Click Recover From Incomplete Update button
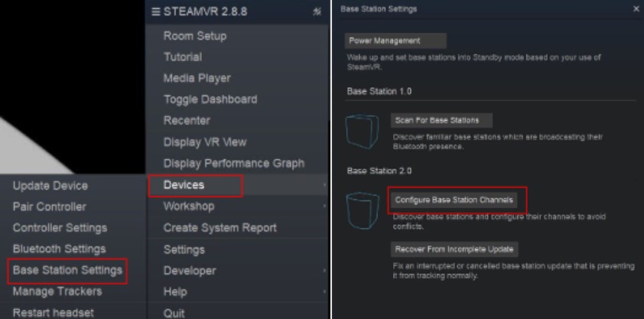This screenshot has height=319, width=644. pos(454,249)
